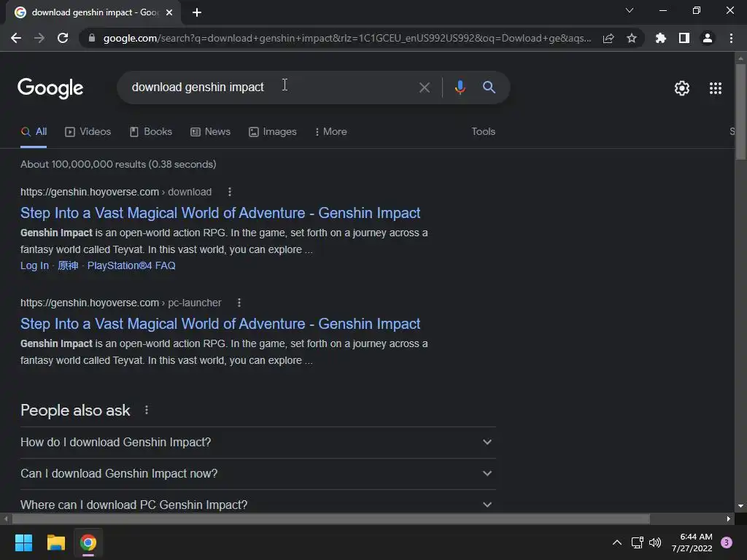
Task: Click the scroll-down arrow of the vertical scrollbar
Action: 740,506
